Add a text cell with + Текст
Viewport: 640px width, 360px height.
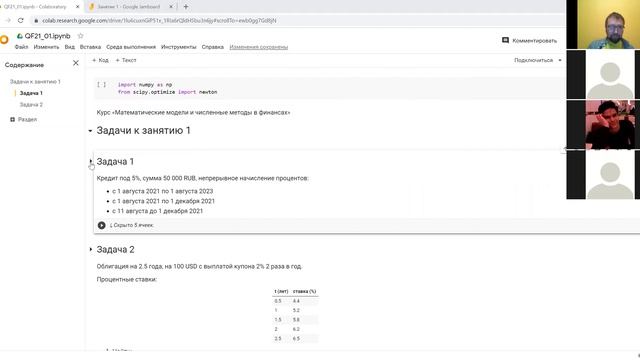pos(126,60)
